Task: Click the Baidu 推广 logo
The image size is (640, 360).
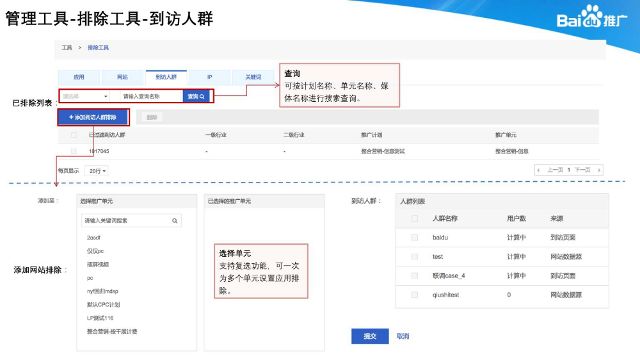Action: click(592, 17)
